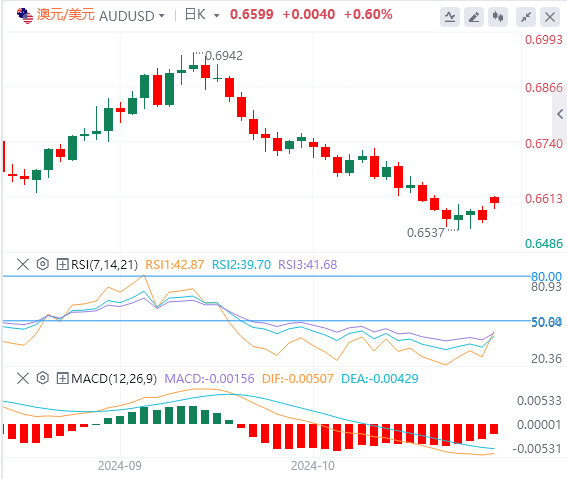Screen dimensions: 567x479
Task: Click the MACD(12,26,9) indicator label
Action: point(114,379)
